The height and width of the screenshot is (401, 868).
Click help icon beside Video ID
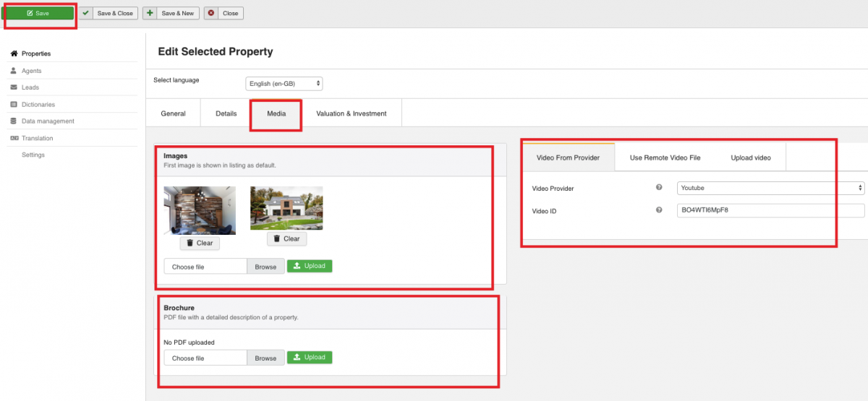[x=659, y=210]
